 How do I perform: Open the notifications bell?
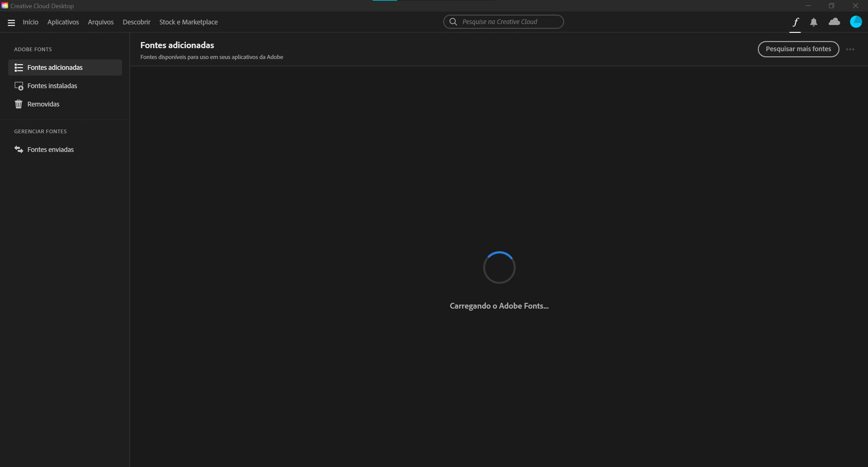(x=813, y=22)
